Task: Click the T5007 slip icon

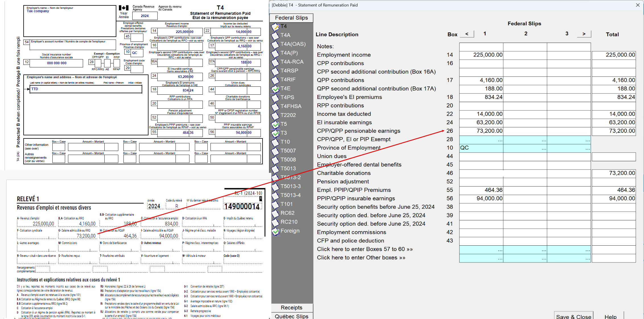Action: 275,151
